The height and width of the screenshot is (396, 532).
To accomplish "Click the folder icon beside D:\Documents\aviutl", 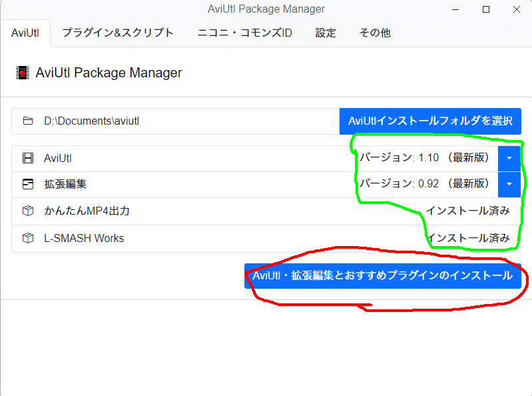I will click(x=28, y=121).
